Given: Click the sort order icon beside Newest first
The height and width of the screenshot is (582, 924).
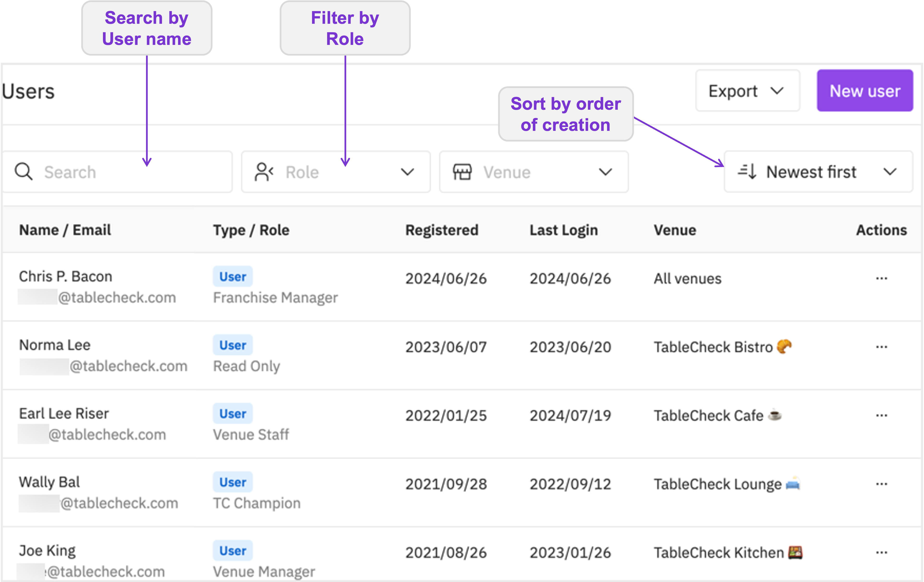Looking at the screenshot, I should pos(747,171).
